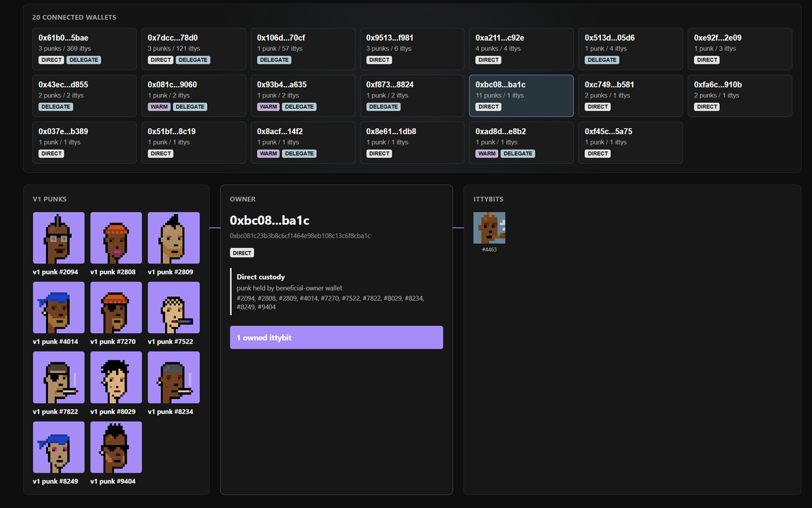The image size is (812, 508).
Task: Select v1 punk #2809 thumbnail
Action: coord(174,238)
